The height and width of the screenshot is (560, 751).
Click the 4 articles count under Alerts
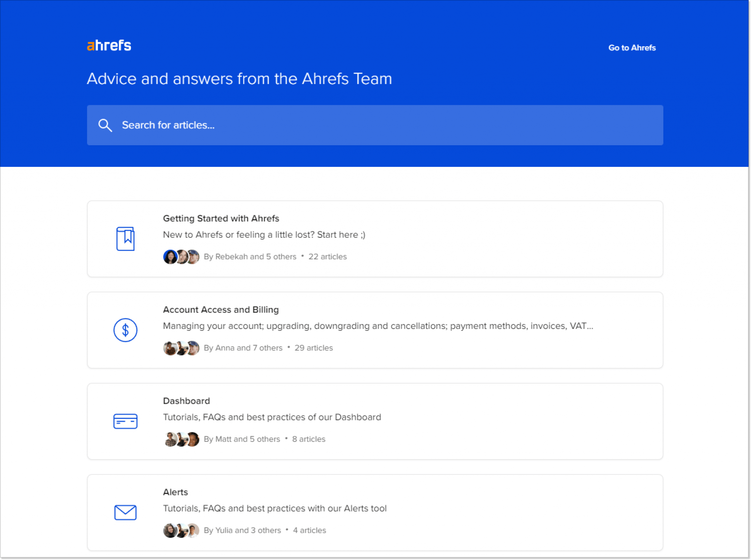pos(309,530)
